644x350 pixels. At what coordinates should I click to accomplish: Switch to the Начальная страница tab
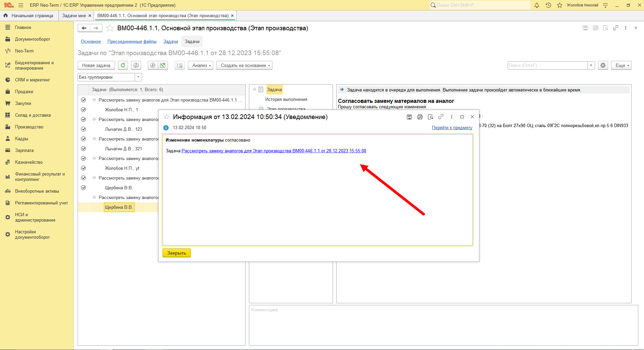coord(29,15)
